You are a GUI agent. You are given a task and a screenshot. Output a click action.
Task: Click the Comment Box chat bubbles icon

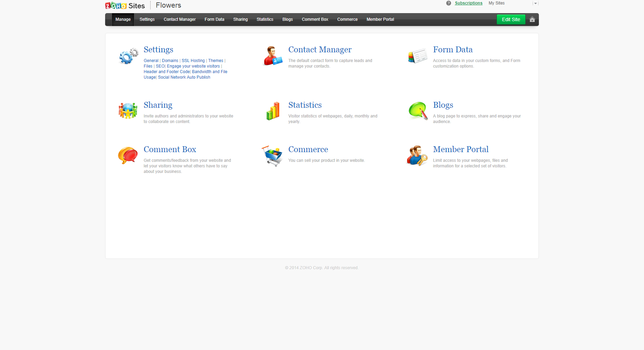[x=128, y=155]
